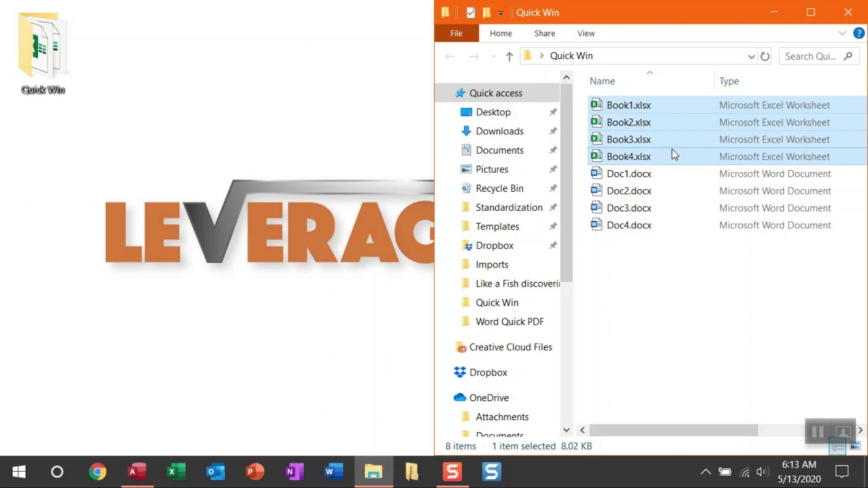Launch Outlook from the taskbar
Screen dimensions: 868x488
point(216,472)
